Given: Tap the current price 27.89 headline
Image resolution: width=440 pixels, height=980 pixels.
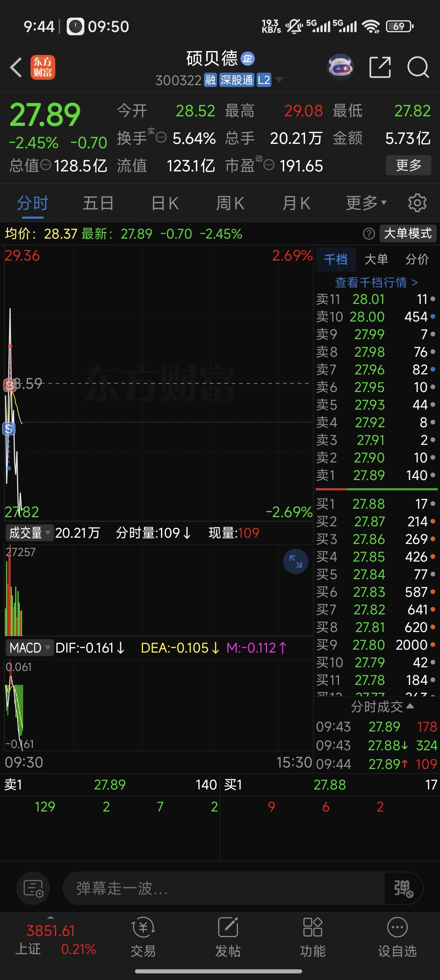Looking at the screenshot, I should tap(45, 115).
